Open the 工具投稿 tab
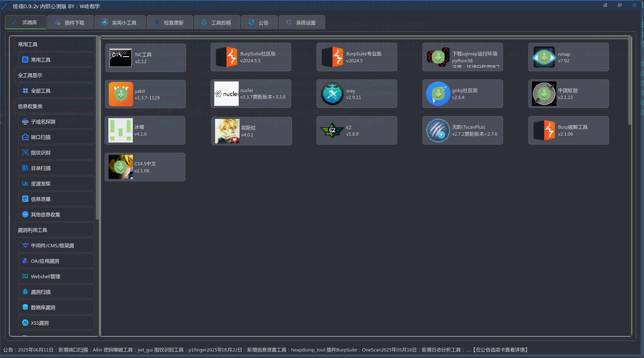The height and width of the screenshot is (358, 644). [217, 22]
